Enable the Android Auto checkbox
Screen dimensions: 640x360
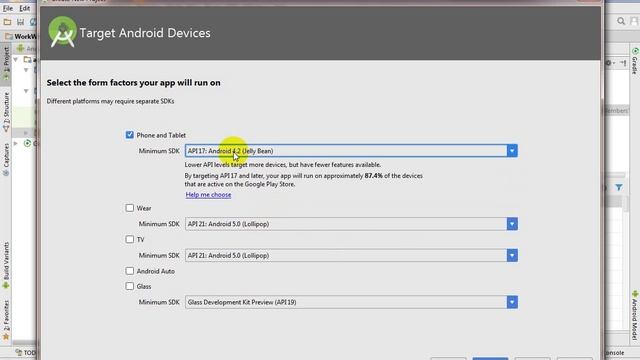(129, 271)
